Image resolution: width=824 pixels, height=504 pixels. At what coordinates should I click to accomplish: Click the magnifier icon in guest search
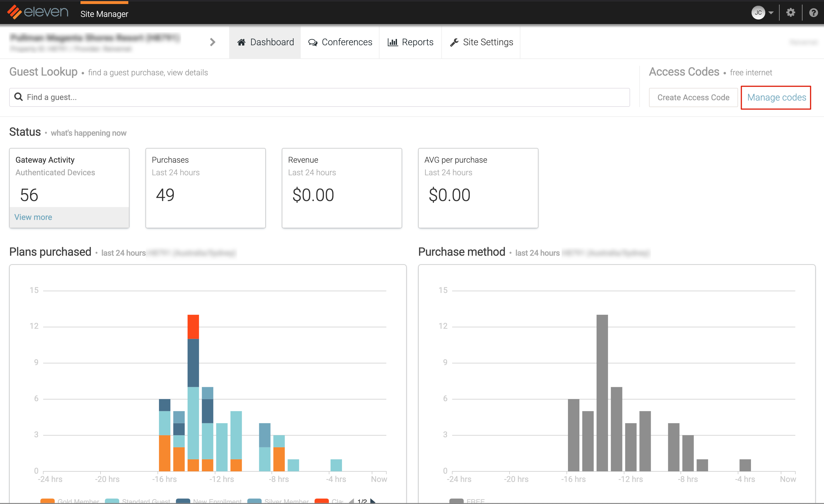[18, 97]
